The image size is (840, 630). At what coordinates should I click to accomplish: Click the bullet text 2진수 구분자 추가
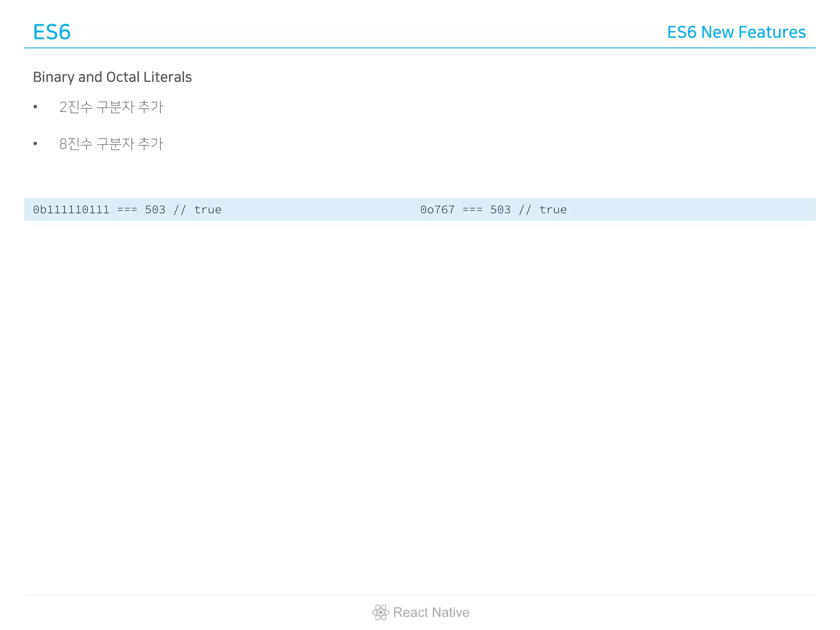[x=111, y=107]
